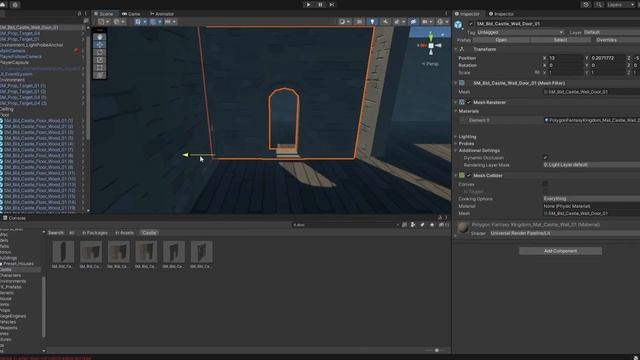Open the Layer Default dropdown
This screenshot has width=640, height=360.
tap(611, 32)
